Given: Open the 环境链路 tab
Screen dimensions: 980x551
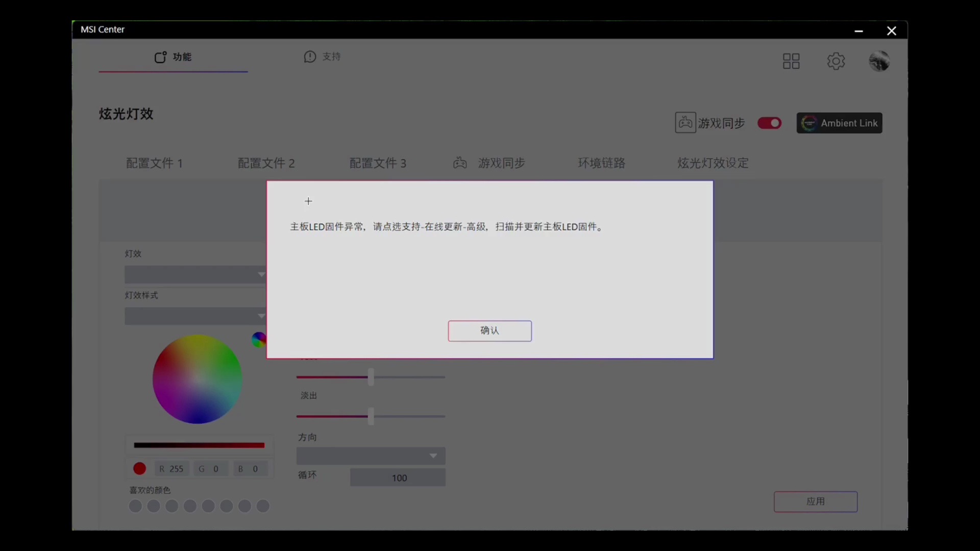Looking at the screenshot, I should pyautogui.click(x=601, y=163).
